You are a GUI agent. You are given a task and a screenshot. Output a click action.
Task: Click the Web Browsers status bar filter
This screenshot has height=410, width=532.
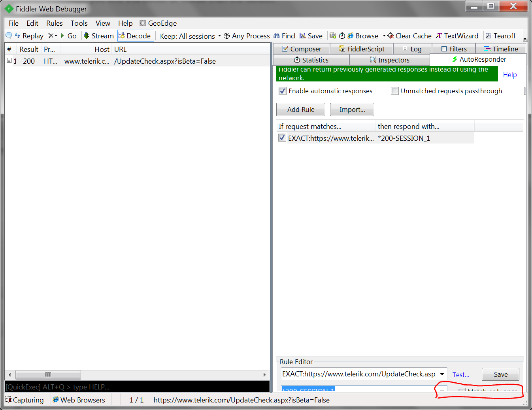pos(79,400)
